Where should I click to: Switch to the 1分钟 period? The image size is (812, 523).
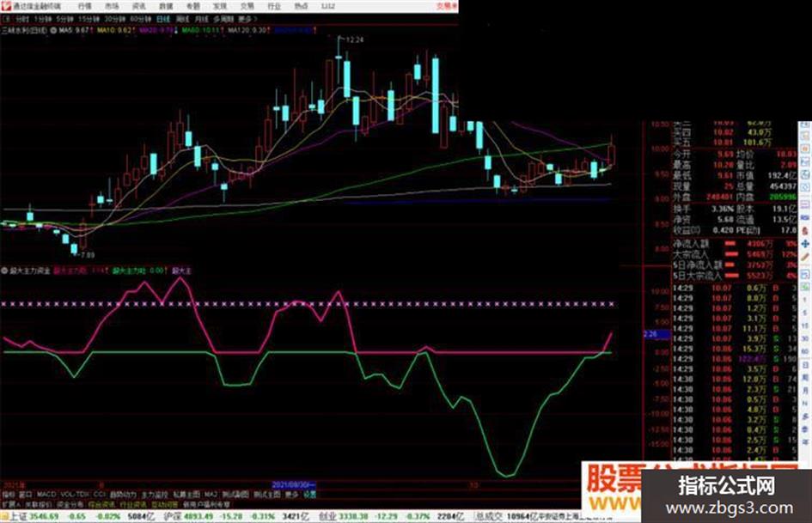[x=42, y=19]
